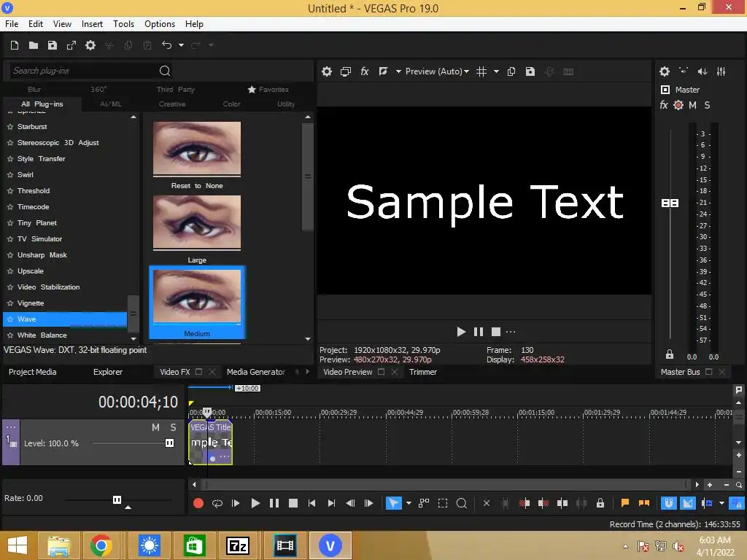Adjust the Master volume fader handle
Screen dimensions: 747x560
click(670, 203)
